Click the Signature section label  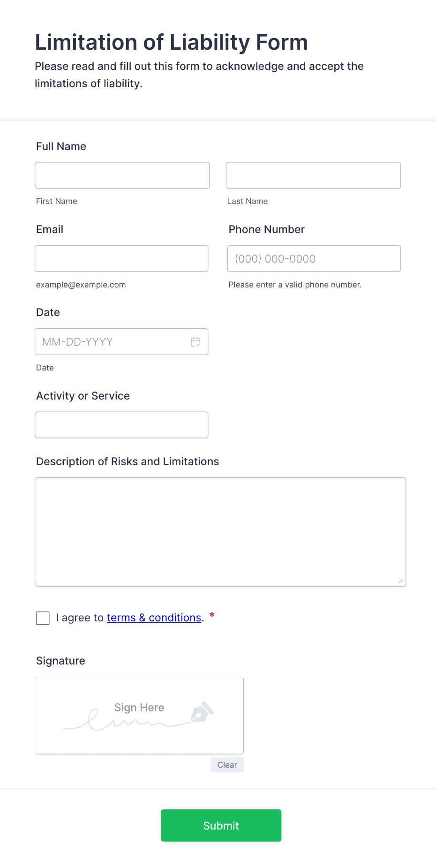pos(60,661)
